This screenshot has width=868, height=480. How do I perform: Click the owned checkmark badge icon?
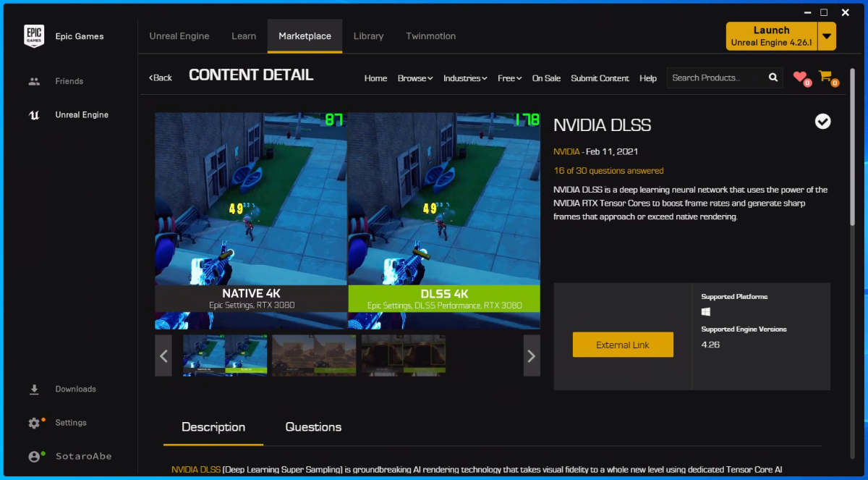point(822,122)
